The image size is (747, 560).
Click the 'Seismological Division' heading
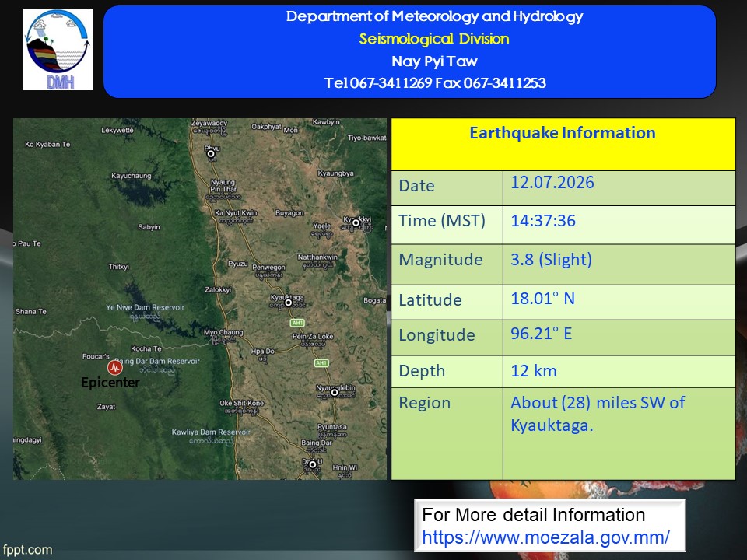[434, 39]
